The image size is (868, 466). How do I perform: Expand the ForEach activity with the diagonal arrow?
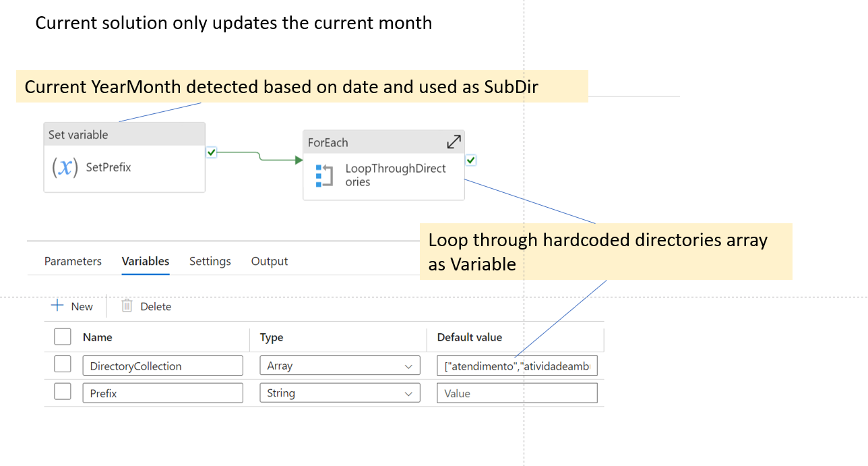[455, 142]
